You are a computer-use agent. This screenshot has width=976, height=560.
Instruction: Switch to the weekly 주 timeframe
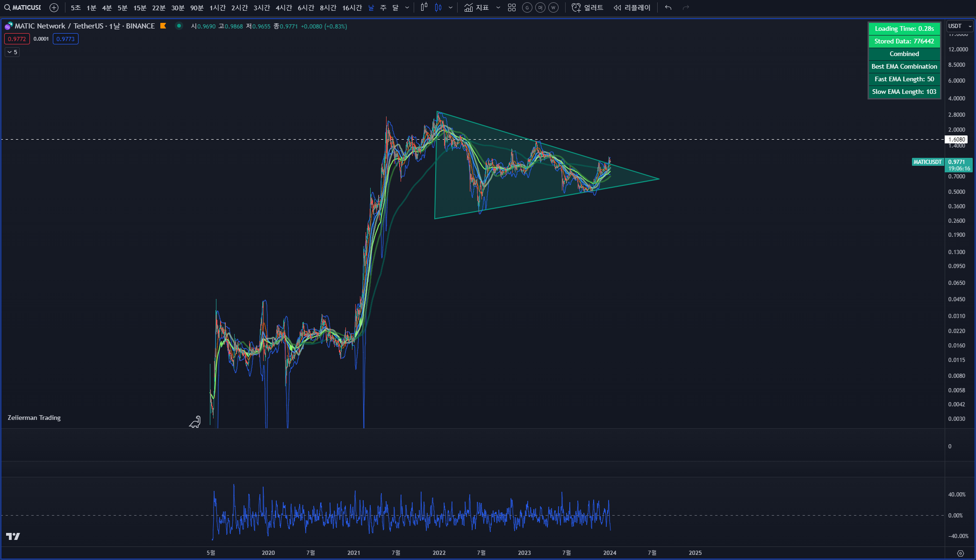[x=383, y=7]
